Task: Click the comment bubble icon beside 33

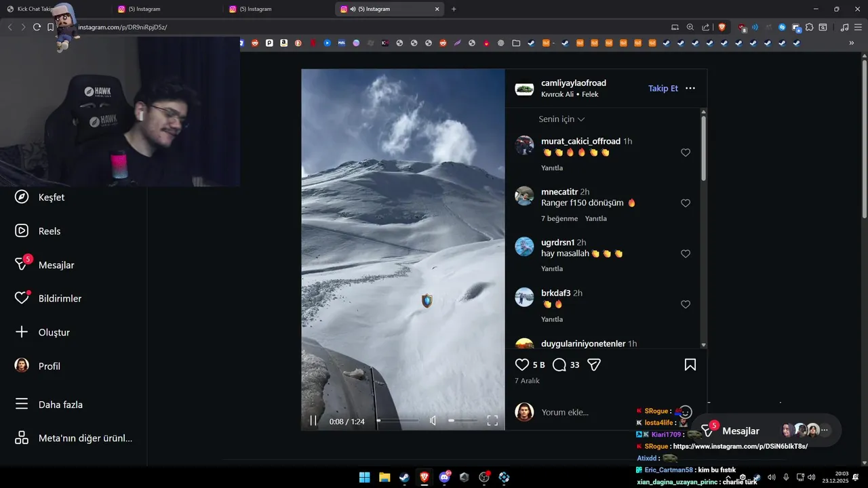Action: coord(559,365)
